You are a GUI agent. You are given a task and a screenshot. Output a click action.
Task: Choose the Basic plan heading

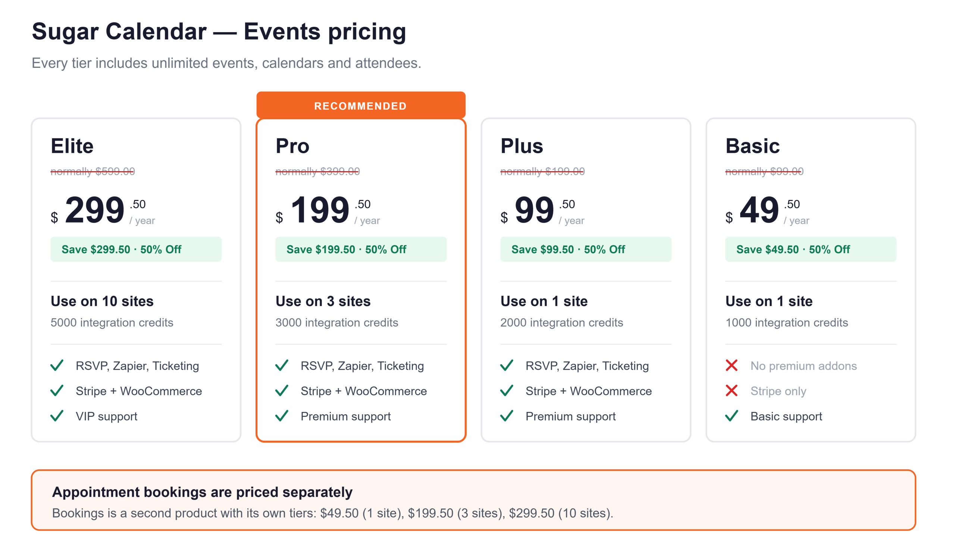[752, 146]
